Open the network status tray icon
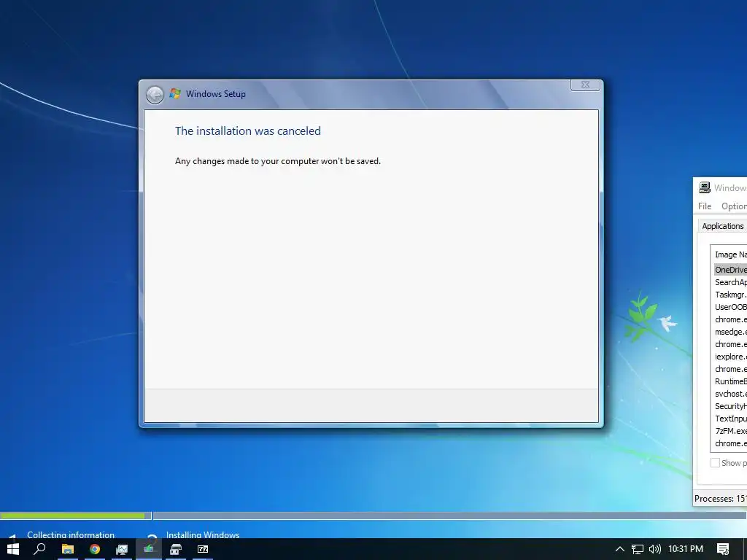 pyautogui.click(x=638, y=549)
